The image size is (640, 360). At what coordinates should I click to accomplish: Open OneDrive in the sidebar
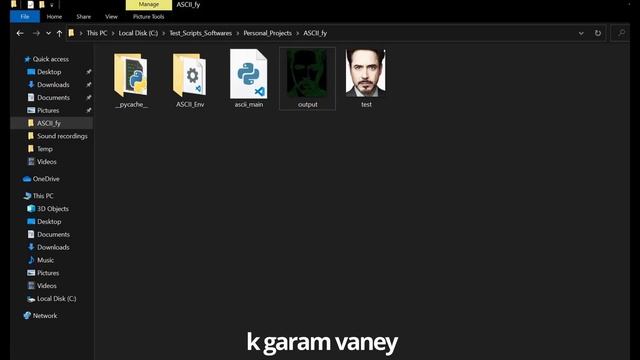[x=46, y=179]
